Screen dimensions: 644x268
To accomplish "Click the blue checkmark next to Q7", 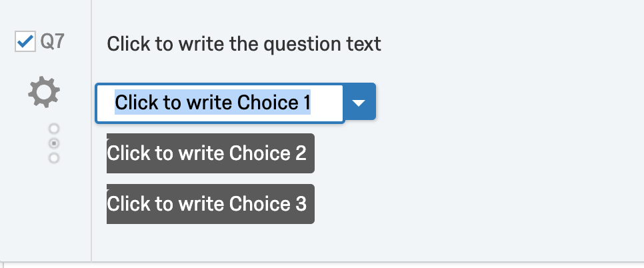I will [x=25, y=43].
